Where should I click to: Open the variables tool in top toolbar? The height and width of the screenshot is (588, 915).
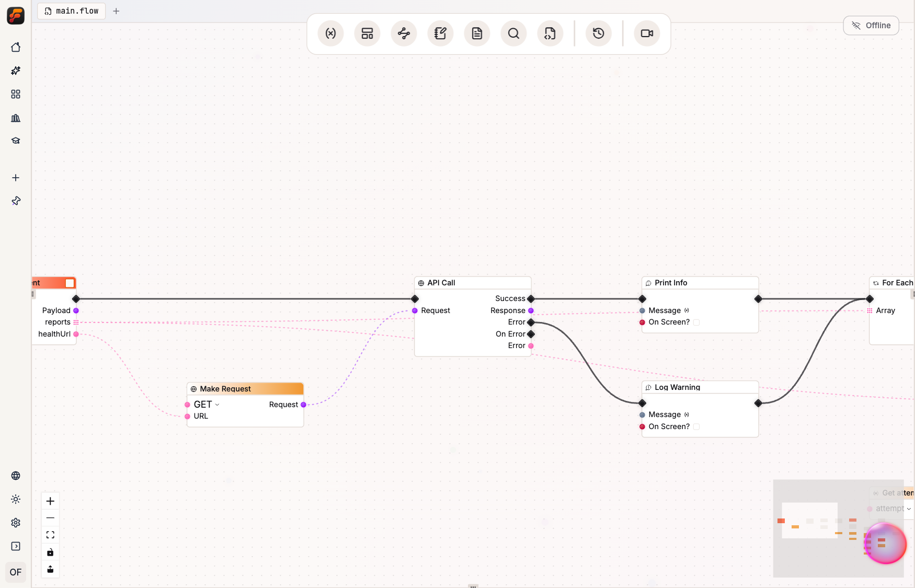click(x=330, y=33)
